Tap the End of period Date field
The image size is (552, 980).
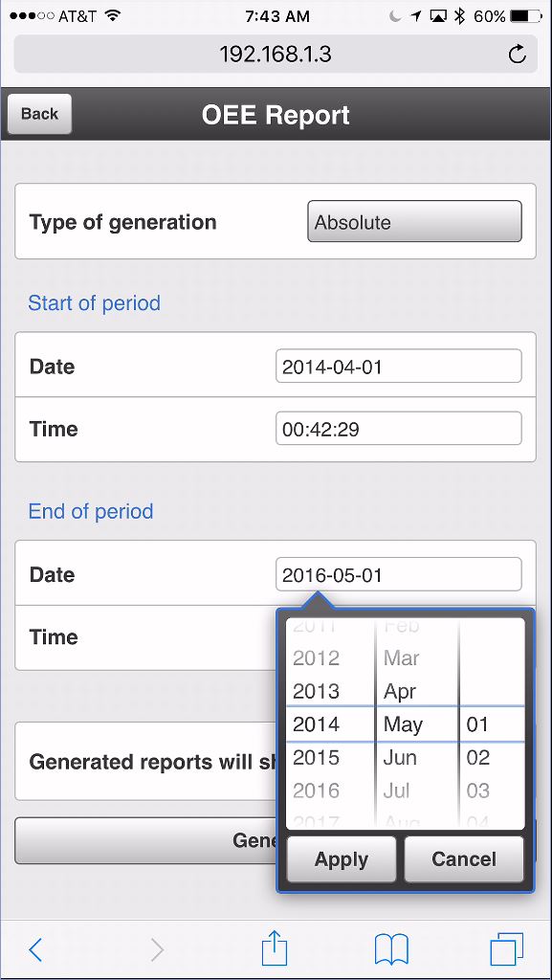click(398, 574)
